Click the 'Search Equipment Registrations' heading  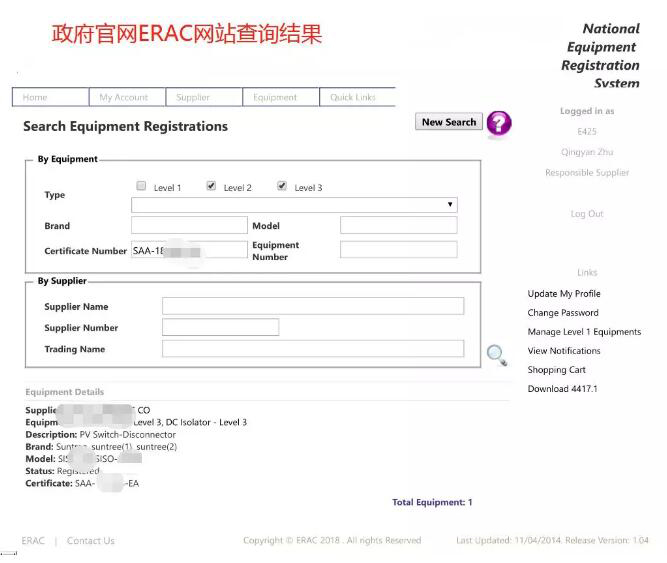125,126
